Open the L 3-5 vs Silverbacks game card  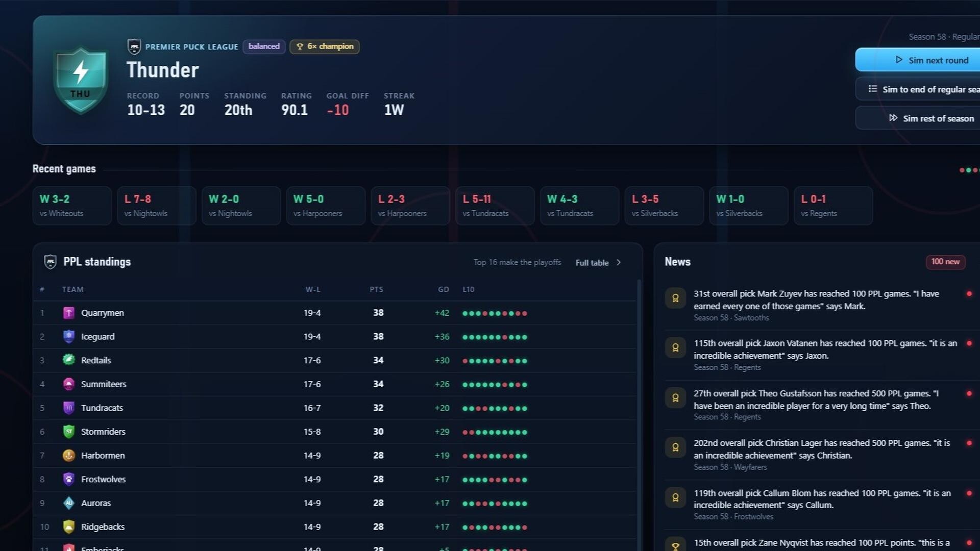click(x=664, y=206)
